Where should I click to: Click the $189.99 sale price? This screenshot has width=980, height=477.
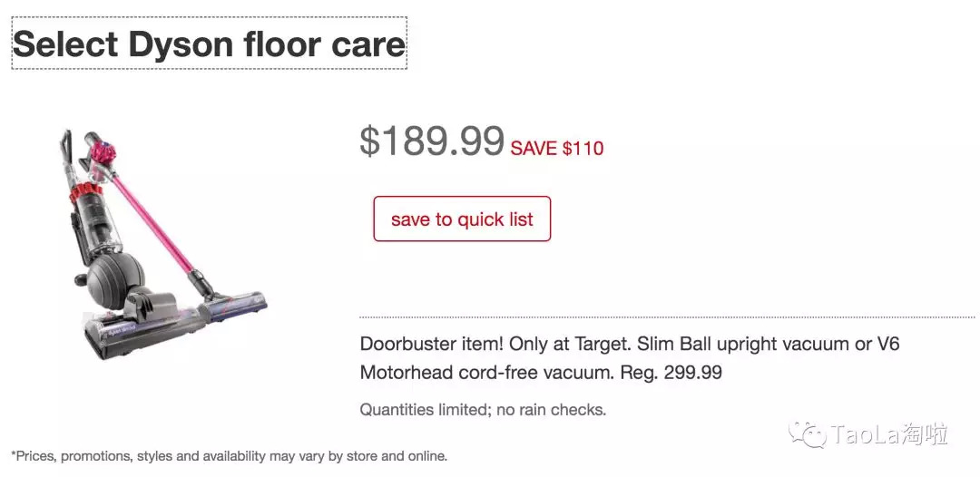click(x=432, y=141)
